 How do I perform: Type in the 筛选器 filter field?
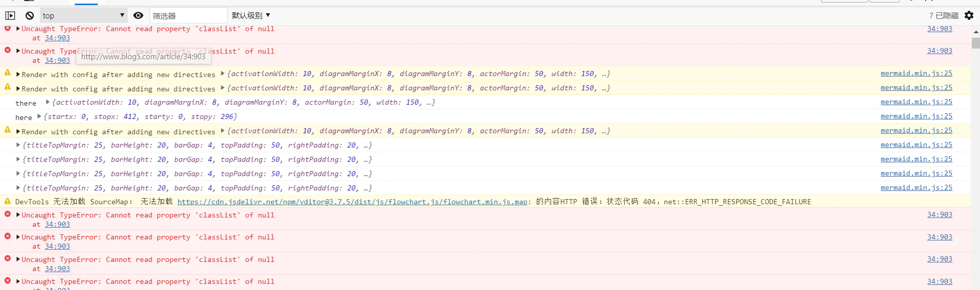click(x=188, y=16)
